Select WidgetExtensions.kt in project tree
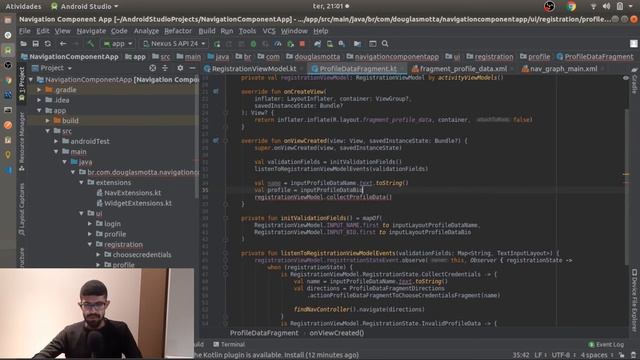Viewport: 640px width, 360px height. pos(138,203)
